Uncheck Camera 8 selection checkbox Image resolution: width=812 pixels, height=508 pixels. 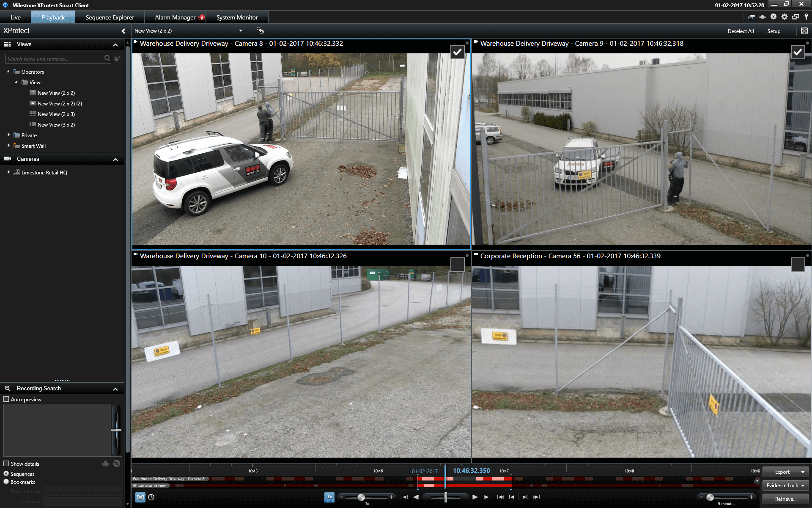coord(457,52)
